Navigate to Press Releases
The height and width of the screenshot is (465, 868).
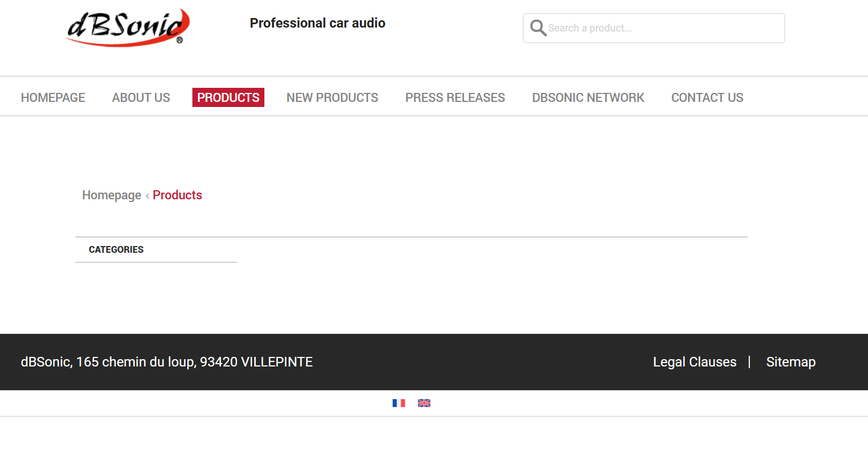455,97
